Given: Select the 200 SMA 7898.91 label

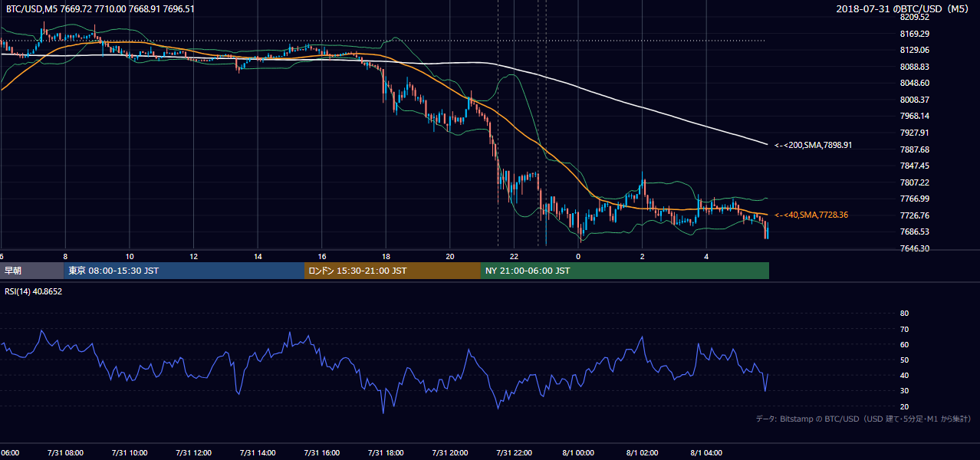Looking at the screenshot, I should tap(814, 144).
